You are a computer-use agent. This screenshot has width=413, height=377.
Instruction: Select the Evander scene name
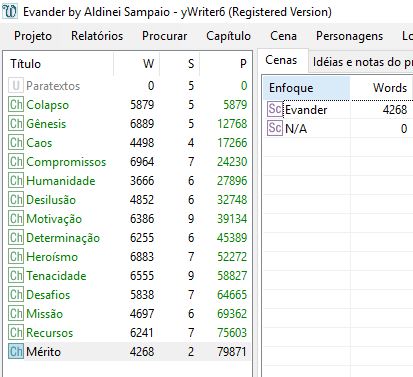[x=306, y=110]
